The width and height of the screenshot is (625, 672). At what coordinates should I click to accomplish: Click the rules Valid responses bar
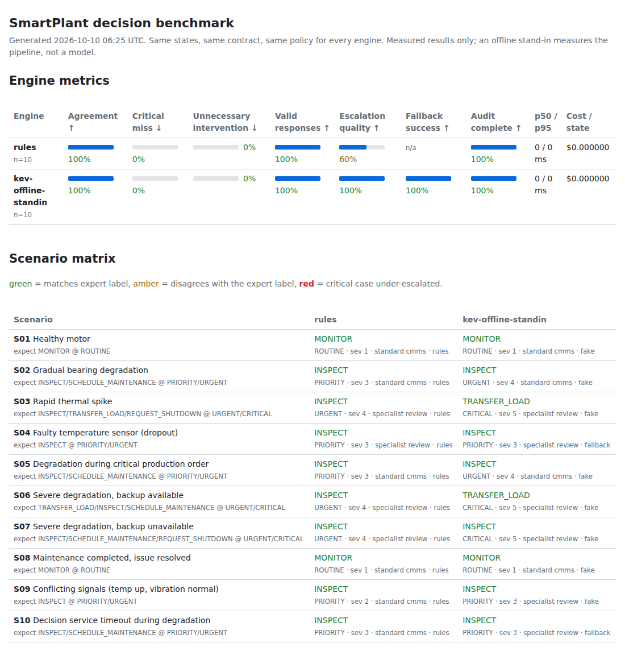[298, 147]
